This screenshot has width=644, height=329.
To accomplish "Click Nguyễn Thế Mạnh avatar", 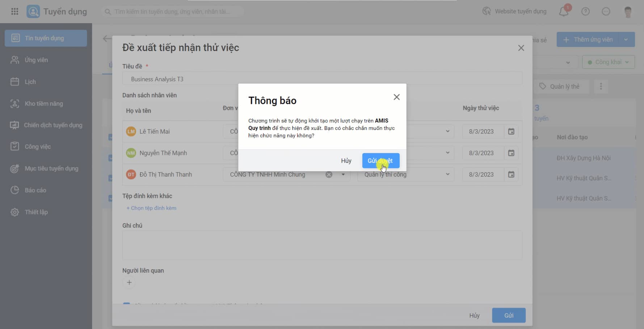I will pyautogui.click(x=131, y=153).
